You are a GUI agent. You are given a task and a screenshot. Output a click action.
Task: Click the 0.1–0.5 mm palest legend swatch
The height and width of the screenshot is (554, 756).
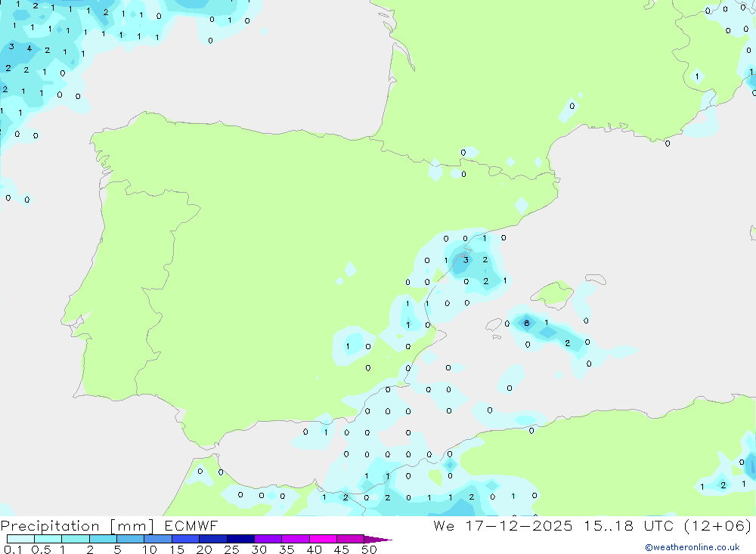coord(20,539)
